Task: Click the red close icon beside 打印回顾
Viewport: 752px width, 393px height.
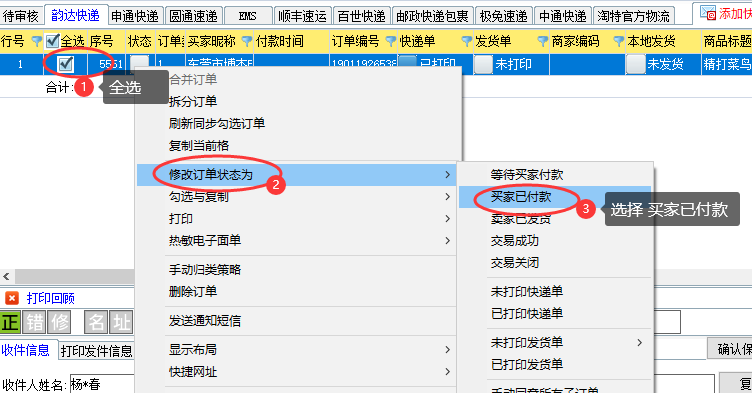Action: coord(12,298)
